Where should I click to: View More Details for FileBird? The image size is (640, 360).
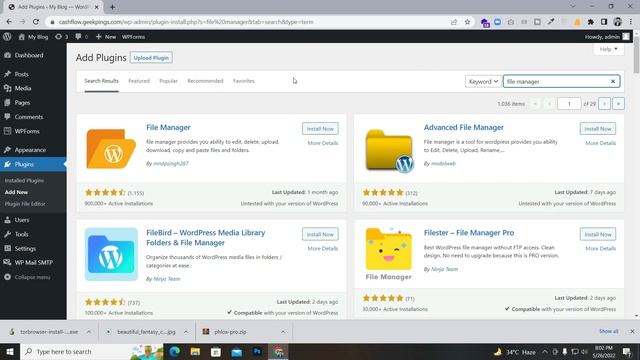point(322,249)
